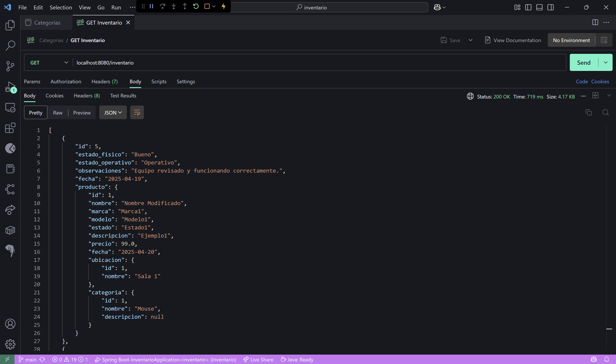Click the Cookies link near Code
This screenshot has width=616, height=364.
point(600,81)
